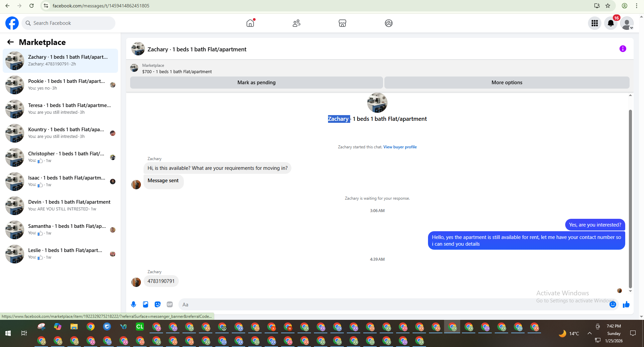Screen dimensions: 644x347
Task: Open the emoji picker in the message box
Action: 613,304
